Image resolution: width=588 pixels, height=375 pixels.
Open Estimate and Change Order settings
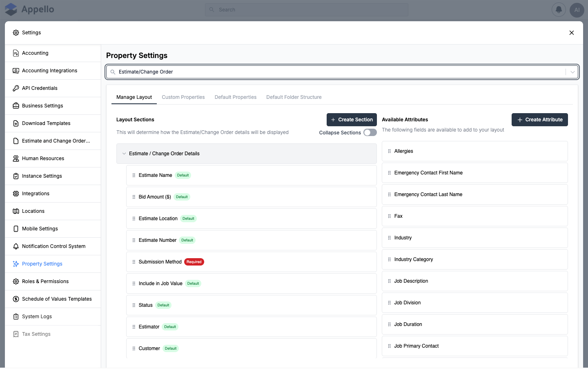[x=53, y=141]
